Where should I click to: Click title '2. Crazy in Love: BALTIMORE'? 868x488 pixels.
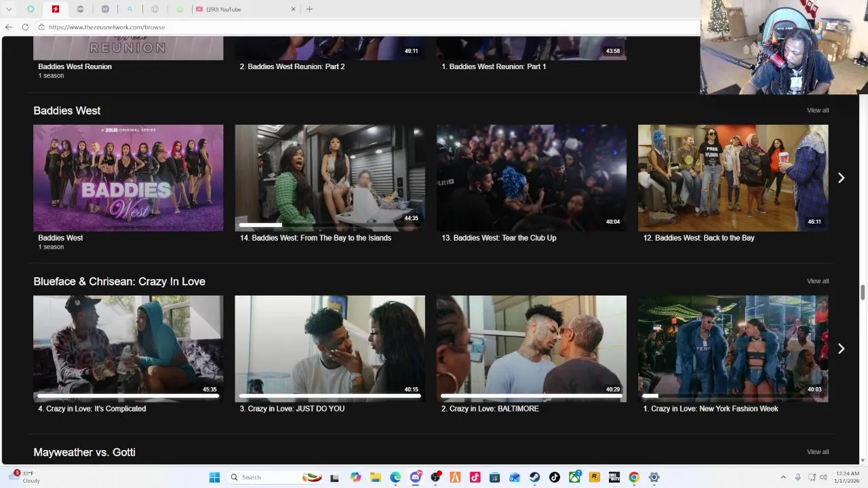(x=490, y=409)
